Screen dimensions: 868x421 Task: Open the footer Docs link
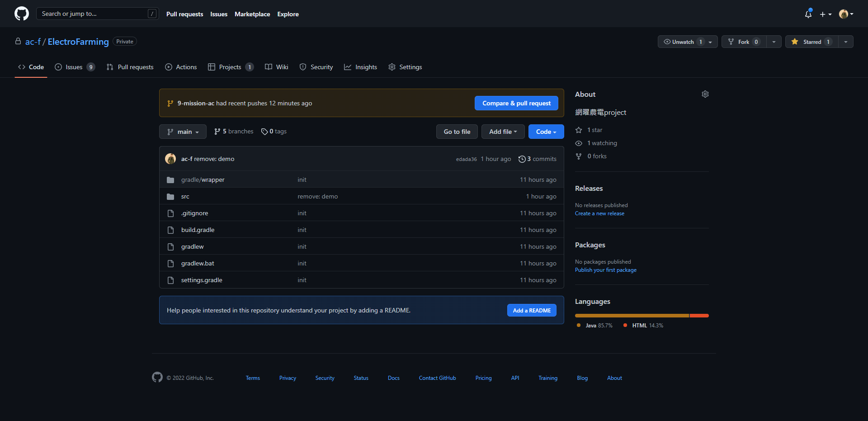coord(394,378)
